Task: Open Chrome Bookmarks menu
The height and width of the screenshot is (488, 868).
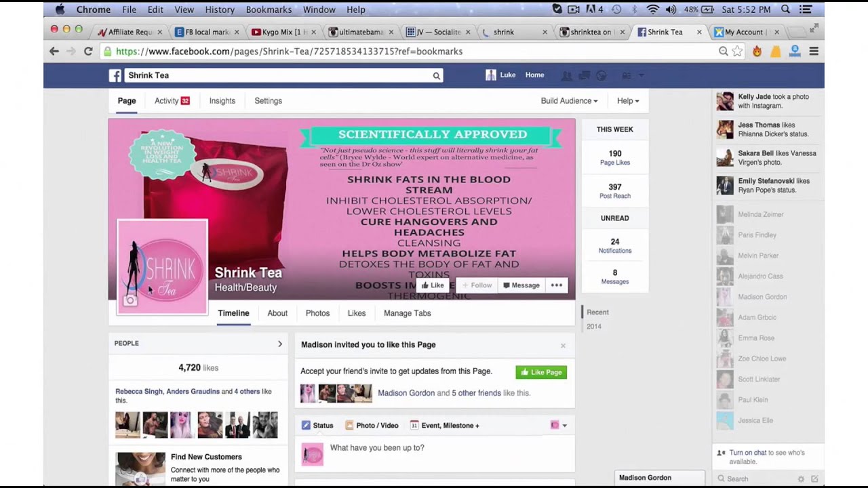Action: [269, 9]
